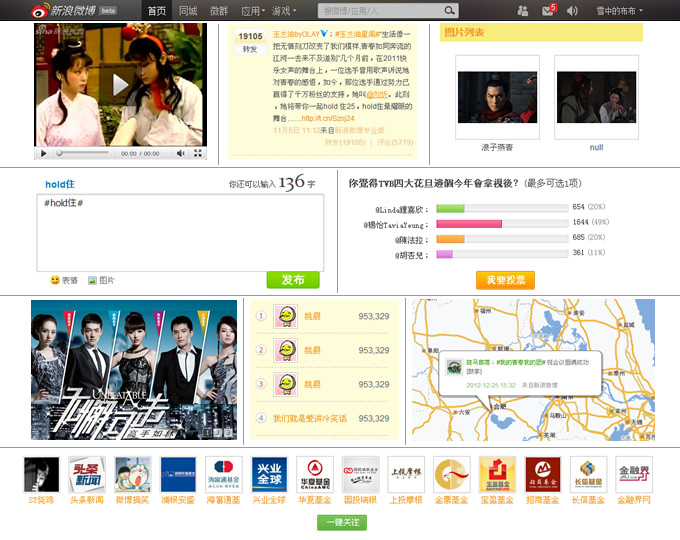Expand the 应用 dropdown menu

coord(253,11)
